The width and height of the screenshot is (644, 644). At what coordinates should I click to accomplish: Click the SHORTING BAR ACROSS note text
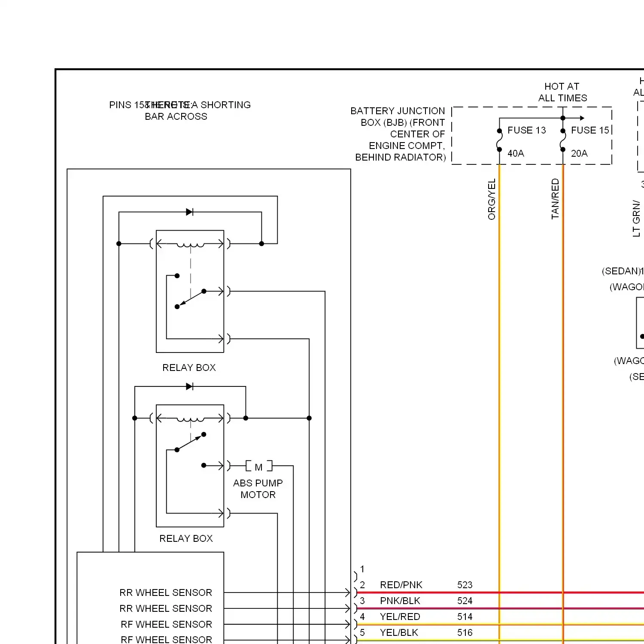point(197,110)
